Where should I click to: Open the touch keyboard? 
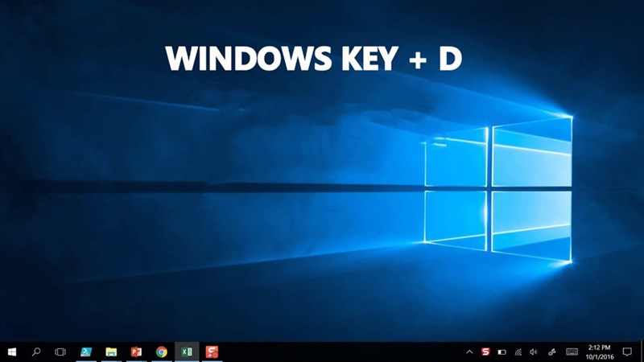click(572, 352)
